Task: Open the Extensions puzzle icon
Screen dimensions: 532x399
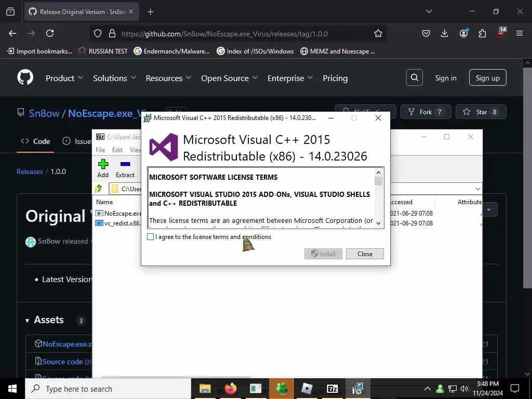Action: click(482, 33)
